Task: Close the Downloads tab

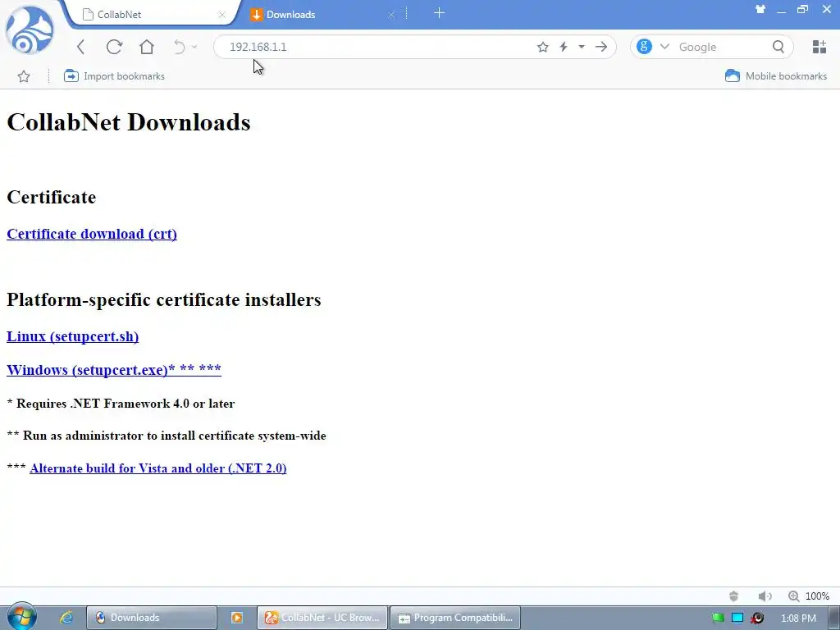Action: [x=391, y=15]
